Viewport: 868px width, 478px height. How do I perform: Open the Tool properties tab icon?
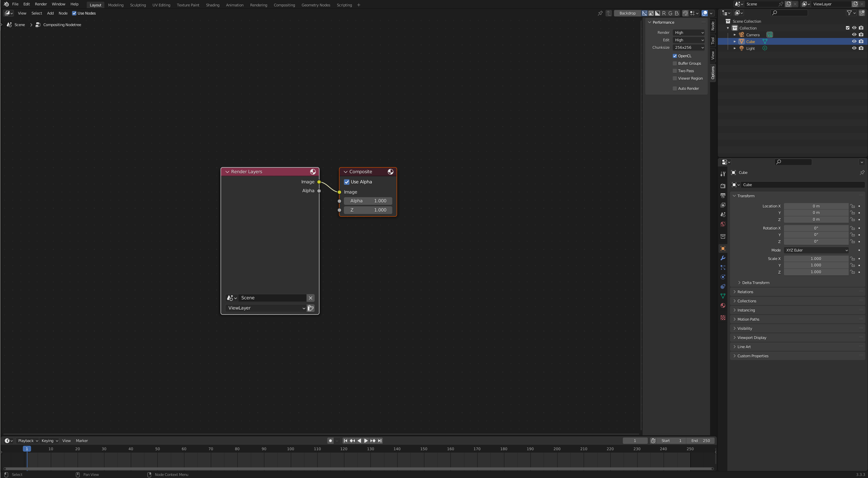point(723,174)
